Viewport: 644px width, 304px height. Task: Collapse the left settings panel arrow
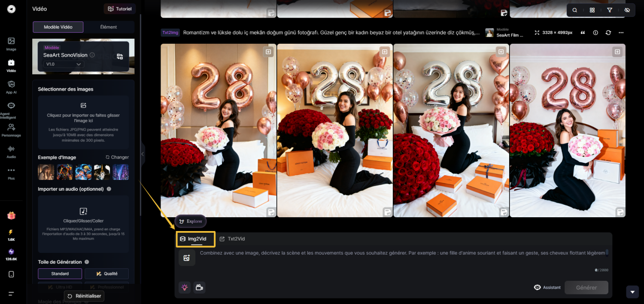[x=143, y=154]
